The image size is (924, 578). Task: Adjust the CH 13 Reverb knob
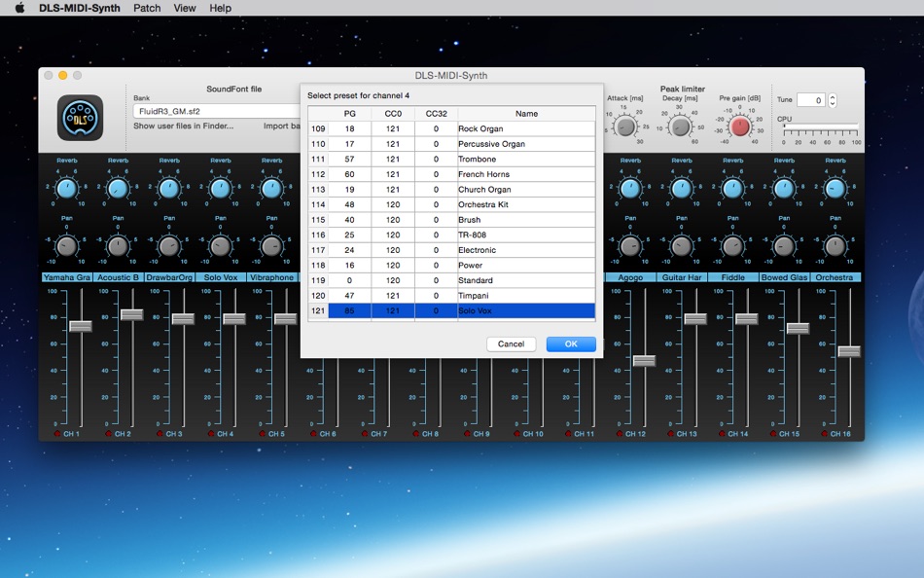coord(682,189)
